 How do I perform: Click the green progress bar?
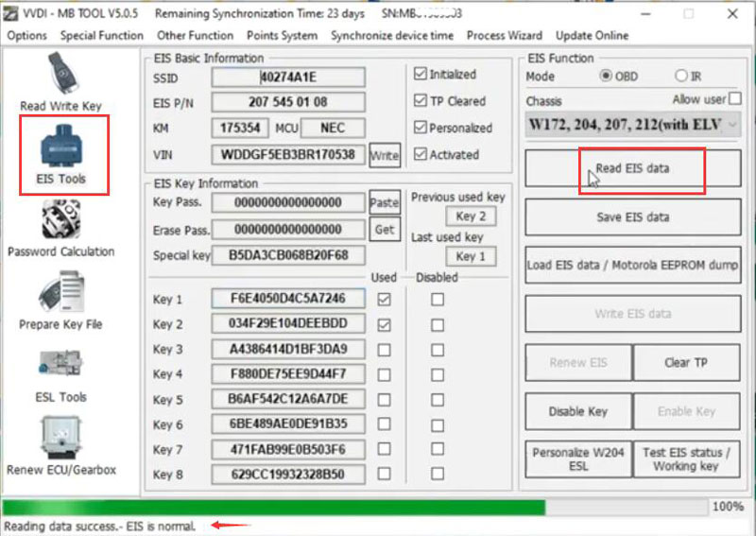tap(274, 508)
